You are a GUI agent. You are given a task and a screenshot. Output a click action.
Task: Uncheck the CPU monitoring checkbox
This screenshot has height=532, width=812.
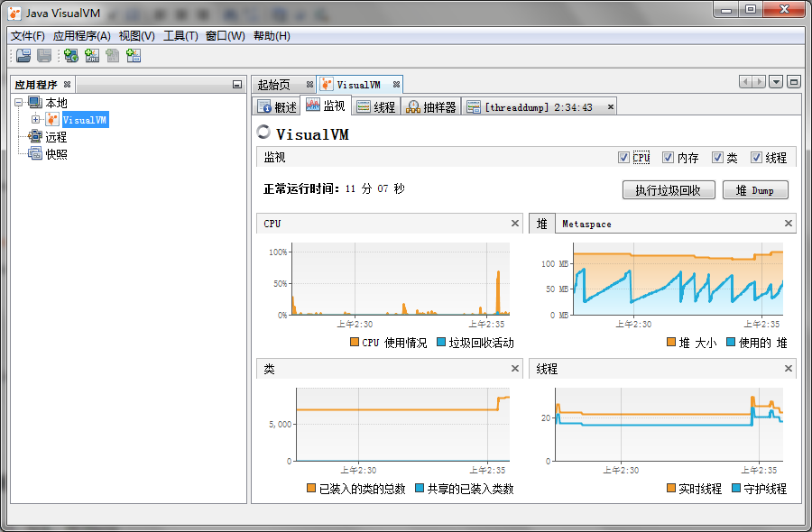(x=624, y=157)
